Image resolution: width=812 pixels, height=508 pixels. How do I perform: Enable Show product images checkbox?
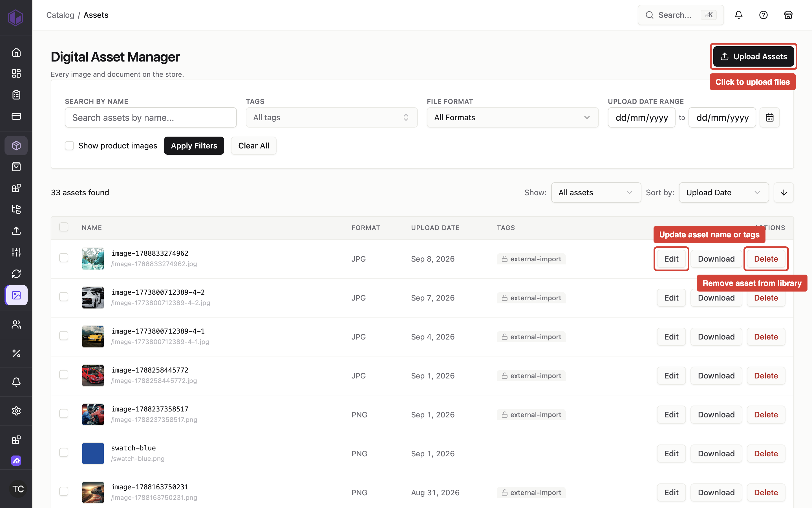[69, 145]
